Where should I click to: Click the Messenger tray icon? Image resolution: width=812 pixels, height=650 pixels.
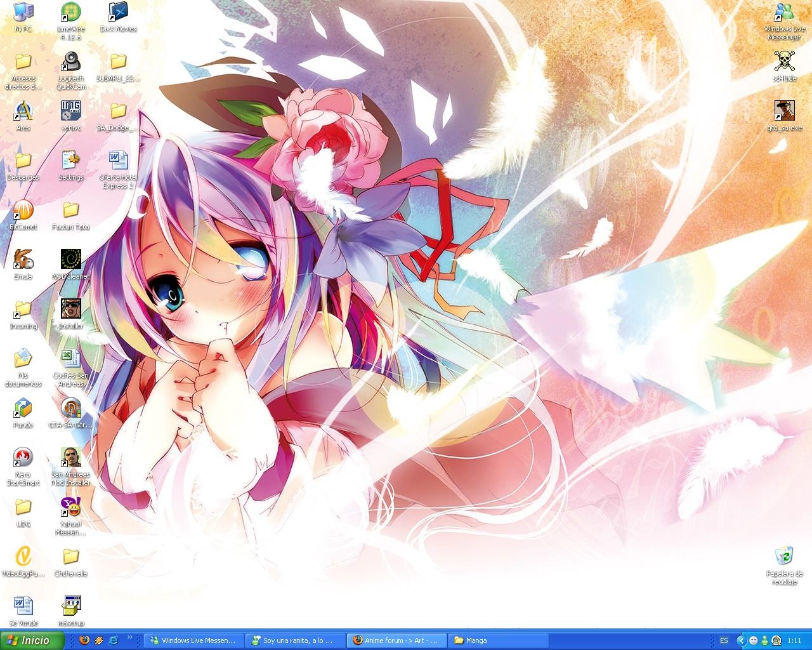click(764, 640)
